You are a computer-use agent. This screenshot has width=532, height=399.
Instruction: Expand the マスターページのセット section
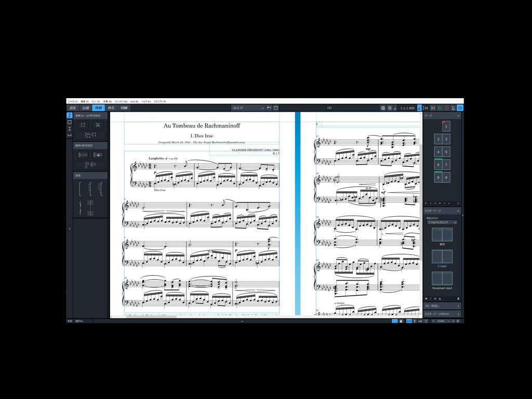442,314
